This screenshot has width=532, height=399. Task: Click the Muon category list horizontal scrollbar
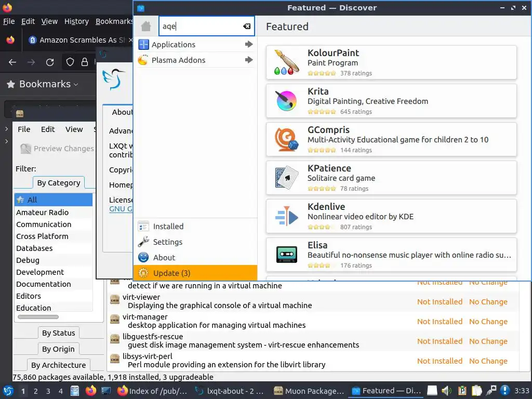[38, 317]
